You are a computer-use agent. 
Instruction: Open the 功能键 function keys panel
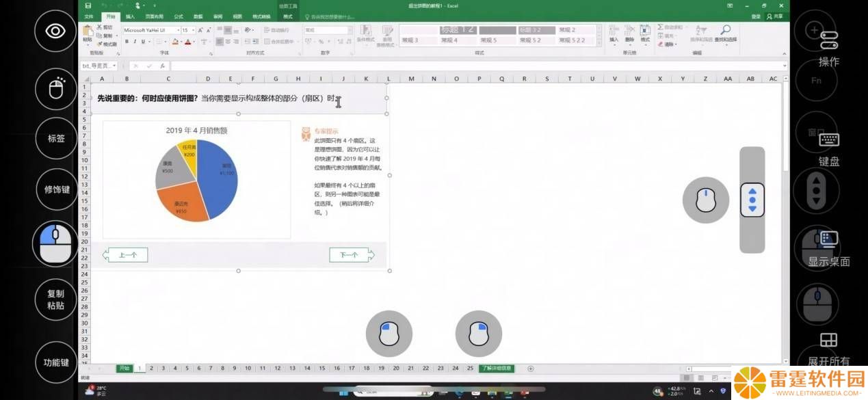pos(56,362)
